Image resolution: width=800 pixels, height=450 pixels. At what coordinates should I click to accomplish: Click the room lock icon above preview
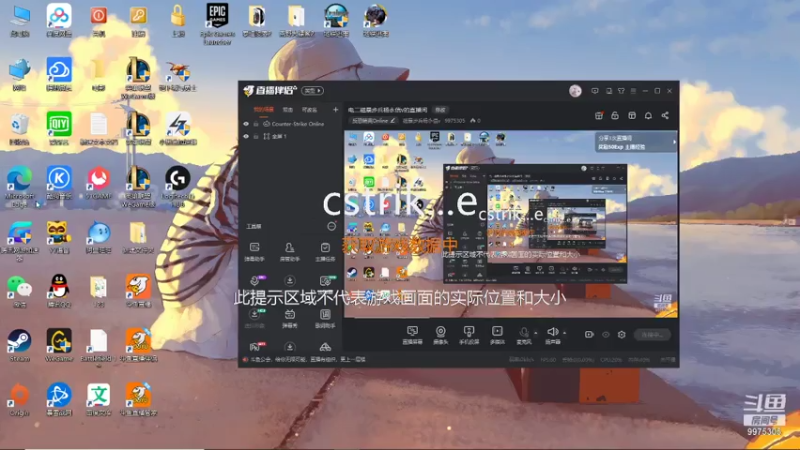(615, 116)
